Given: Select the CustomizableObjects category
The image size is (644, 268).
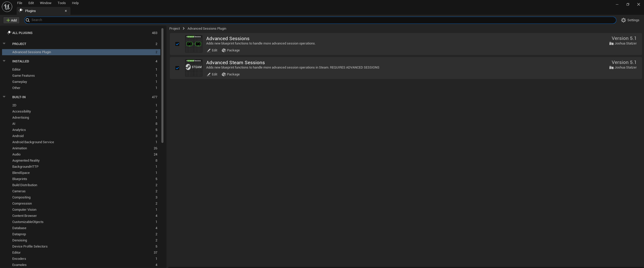Looking at the screenshot, I should click(x=81, y=222).
